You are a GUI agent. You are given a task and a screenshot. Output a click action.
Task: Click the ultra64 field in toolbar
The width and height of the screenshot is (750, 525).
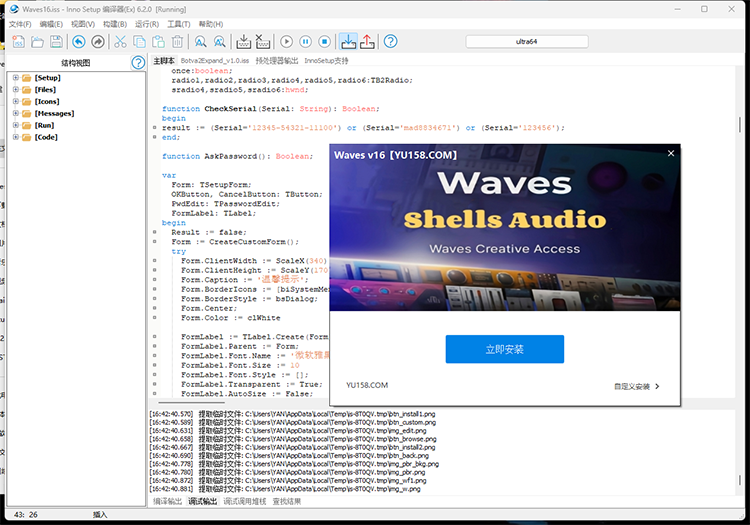(x=527, y=42)
